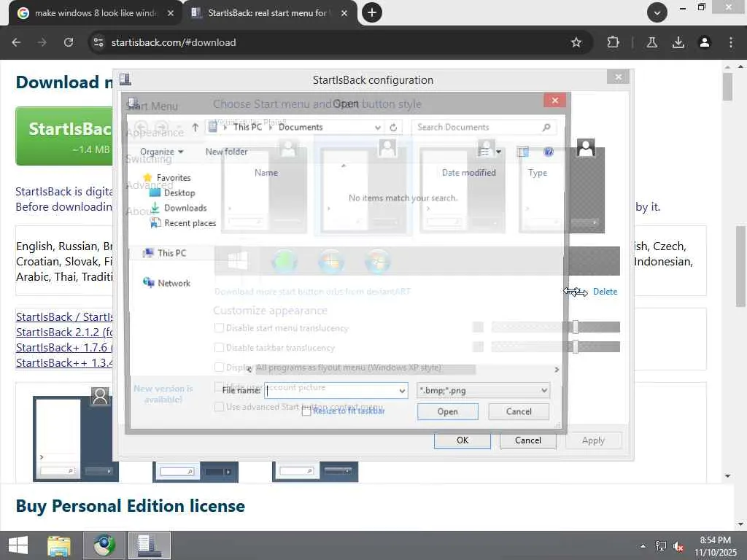The height and width of the screenshot is (560, 747).
Task: Sort files by Type column
Action: pos(538,172)
